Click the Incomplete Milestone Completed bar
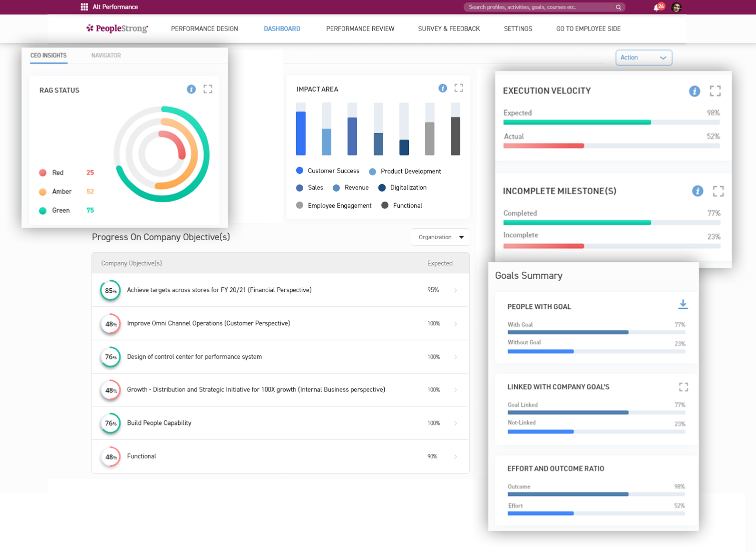The image size is (756, 552). click(x=611, y=223)
